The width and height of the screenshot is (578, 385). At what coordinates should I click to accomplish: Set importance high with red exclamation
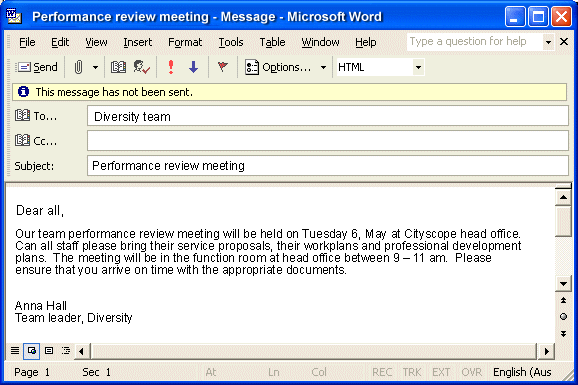171,67
